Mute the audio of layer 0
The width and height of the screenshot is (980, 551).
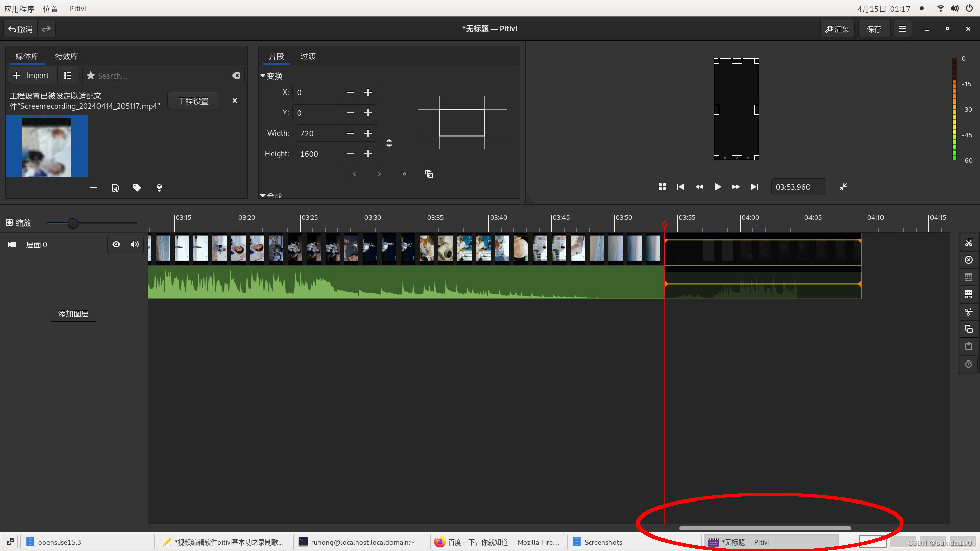coord(135,245)
